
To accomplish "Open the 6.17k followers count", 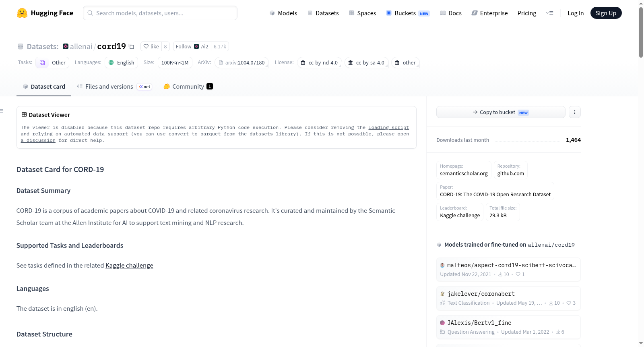I will pyautogui.click(x=220, y=46).
